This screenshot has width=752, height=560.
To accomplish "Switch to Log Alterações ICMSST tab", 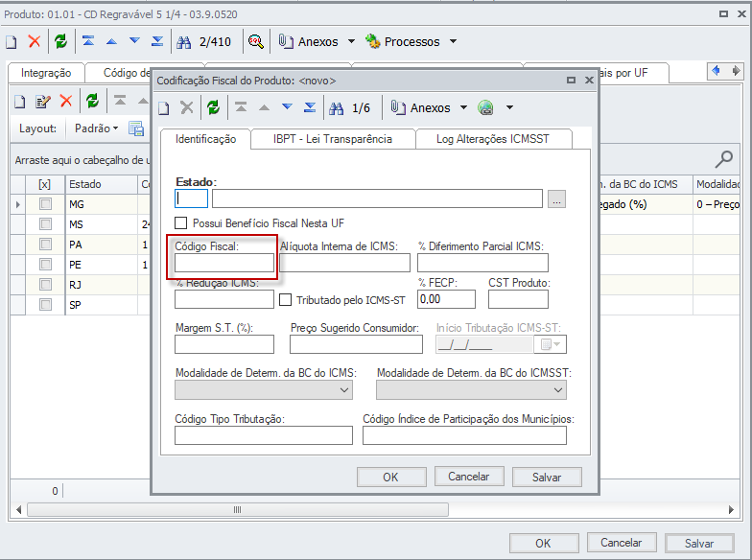I will click(493, 139).
